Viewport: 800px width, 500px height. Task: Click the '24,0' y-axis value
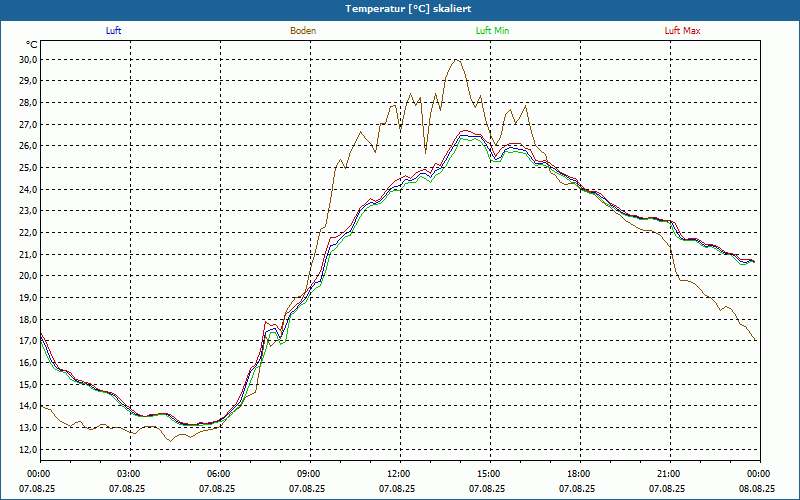pyautogui.click(x=29, y=189)
